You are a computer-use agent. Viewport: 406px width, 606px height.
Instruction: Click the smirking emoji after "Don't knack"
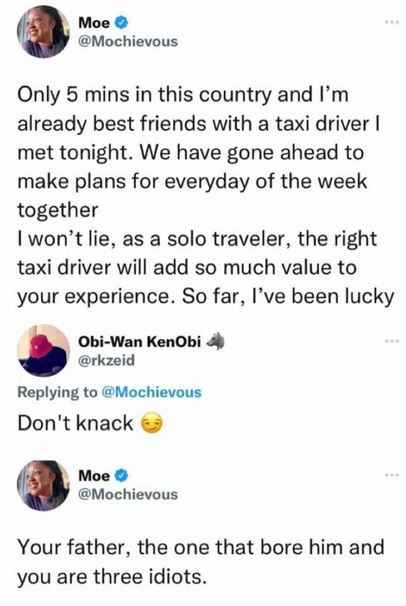pos(151,424)
